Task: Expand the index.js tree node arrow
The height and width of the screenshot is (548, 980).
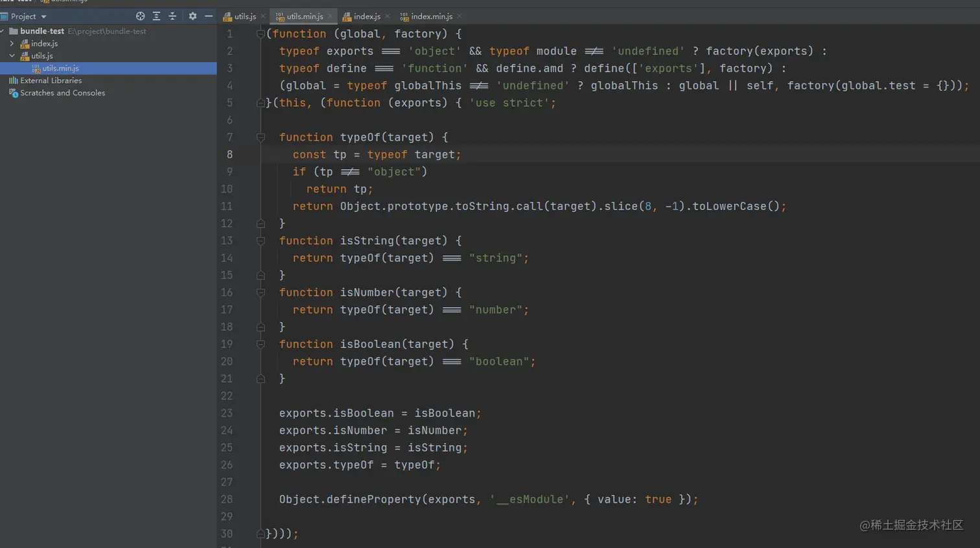Action: tap(12, 43)
